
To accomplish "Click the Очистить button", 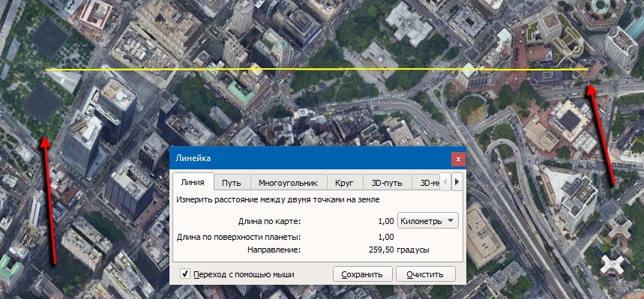I will tap(426, 274).
